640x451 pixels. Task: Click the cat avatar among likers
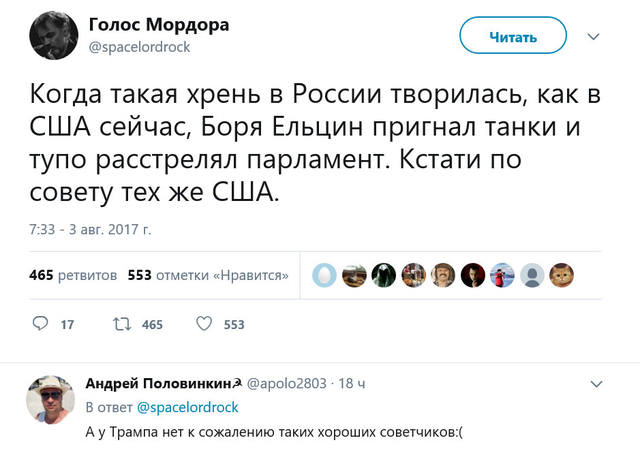pos(564,274)
